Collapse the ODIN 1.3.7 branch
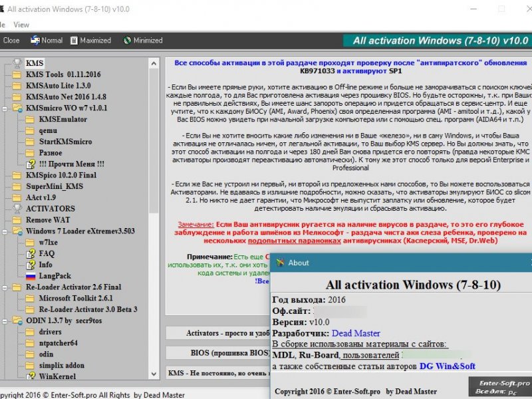This screenshot has height=399, width=532. 5,322
